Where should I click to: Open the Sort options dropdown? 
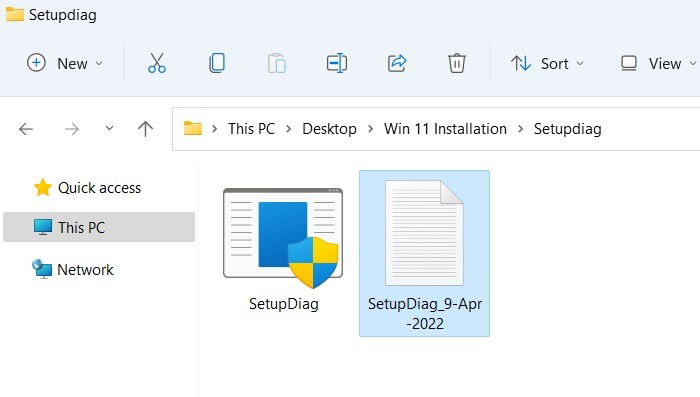pyautogui.click(x=547, y=63)
